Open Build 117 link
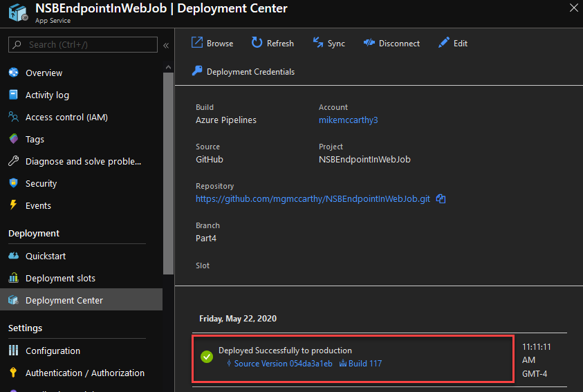Image resolution: width=583 pixels, height=392 pixels. [x=365, y=364]
